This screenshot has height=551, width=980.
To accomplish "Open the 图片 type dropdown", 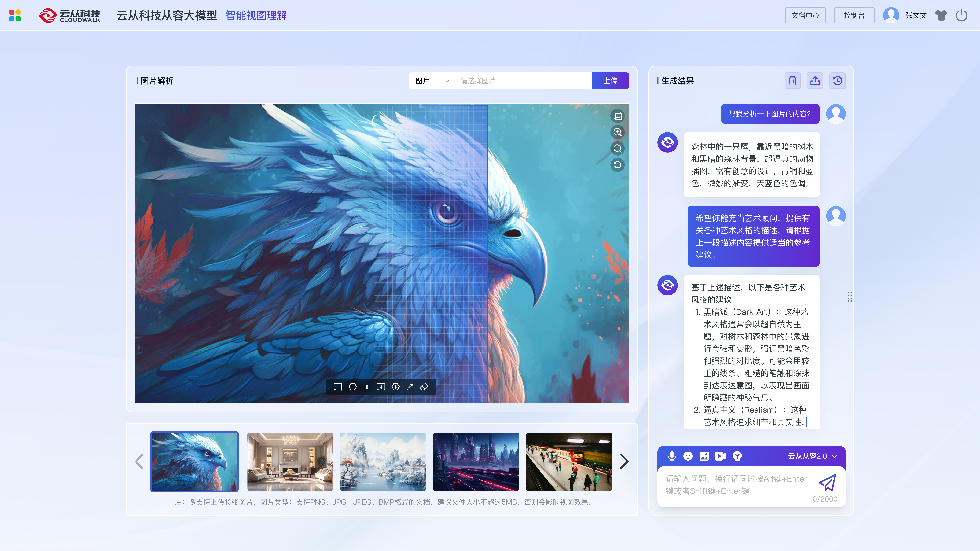I will [431, 81].
